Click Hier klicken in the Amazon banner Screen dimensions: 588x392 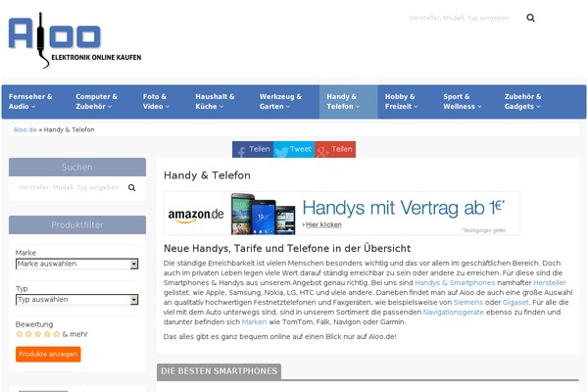click(323, 224)
